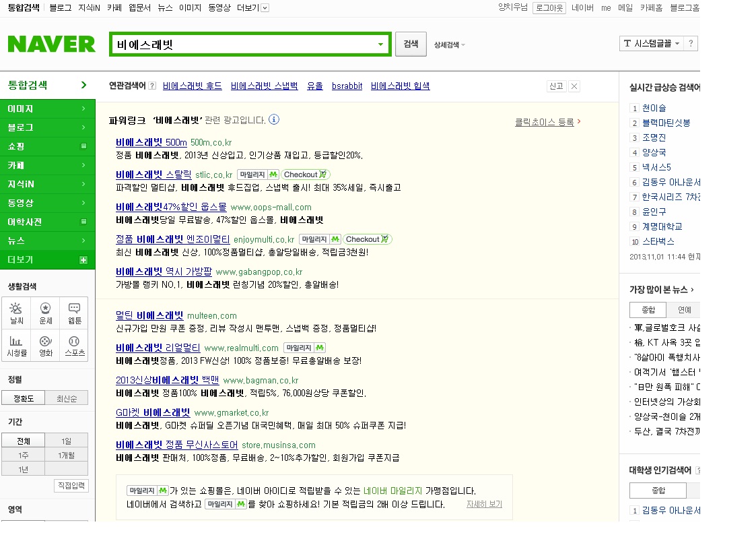Click the square icon on 쇼핑 row

click(83, 146)
